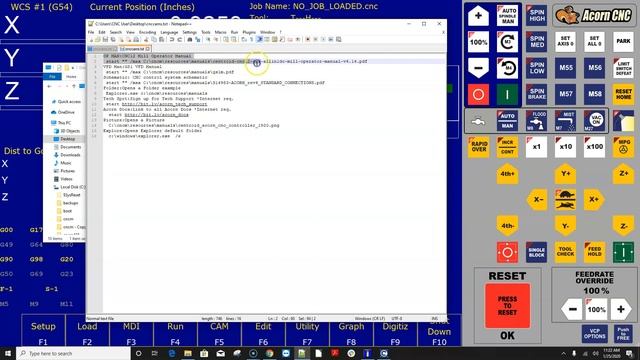Toggle the Mist coolant M7 icon

(565, 121)
